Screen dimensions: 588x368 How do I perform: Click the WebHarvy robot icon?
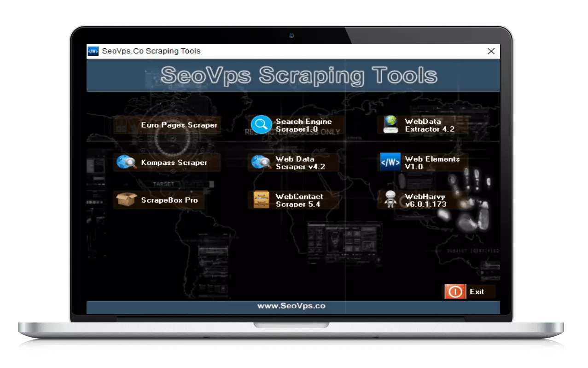390,199
